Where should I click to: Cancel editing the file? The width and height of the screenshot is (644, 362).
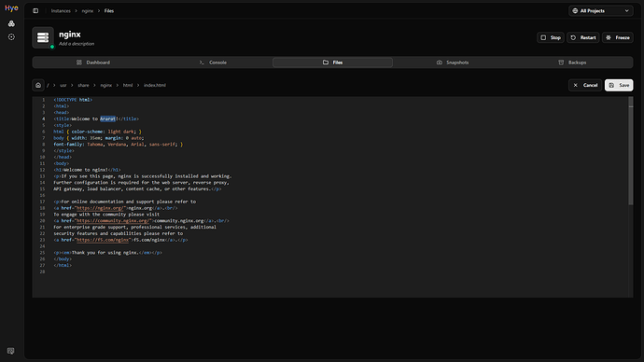click(585, 85)
